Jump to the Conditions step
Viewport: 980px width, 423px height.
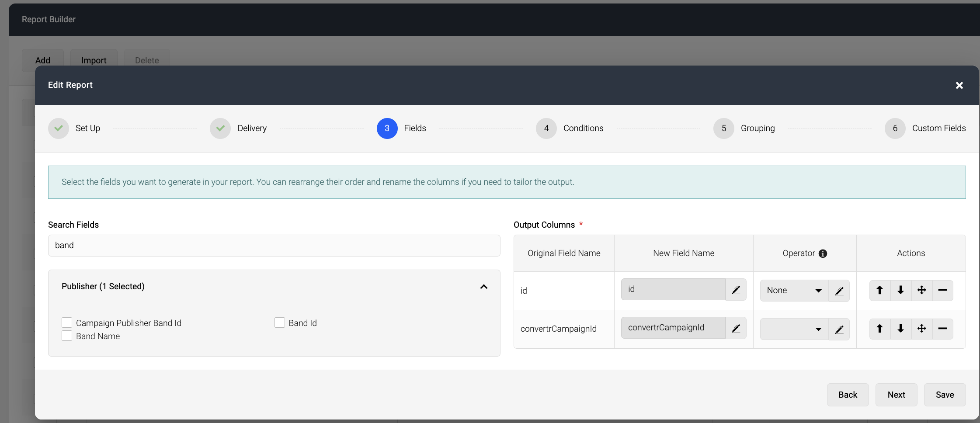pyautogui.click(x=570, y=128)
